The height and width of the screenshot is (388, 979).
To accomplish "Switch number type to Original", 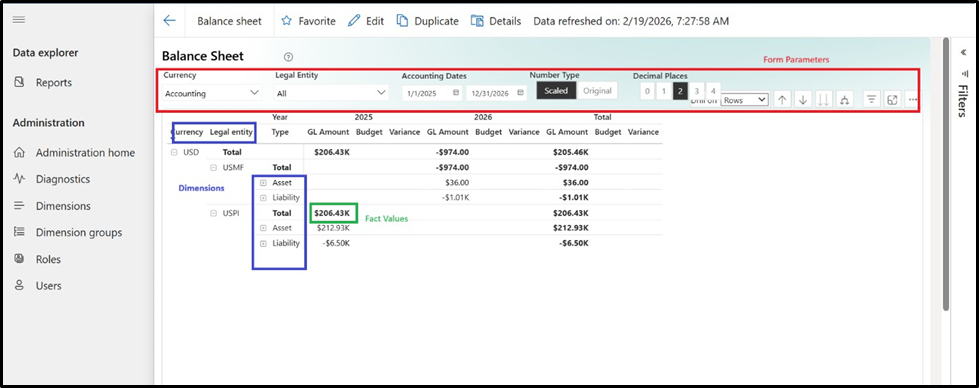I will (x=598, y=91).
